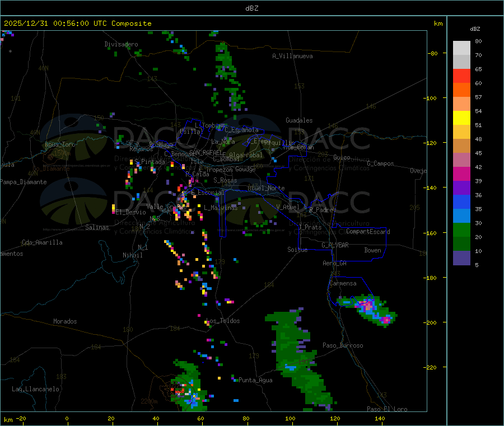Select the 'J_Prats' label
The image size is (504, 426).
310,227
